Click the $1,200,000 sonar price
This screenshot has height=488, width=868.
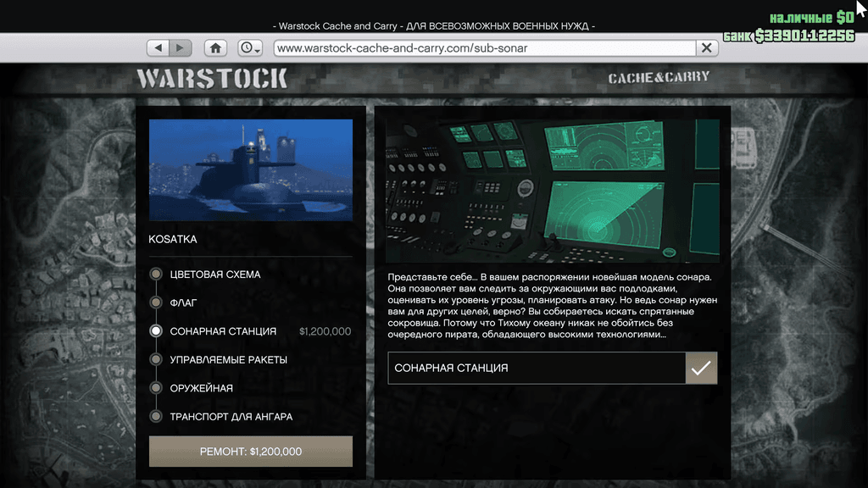(x=325, y=331)
